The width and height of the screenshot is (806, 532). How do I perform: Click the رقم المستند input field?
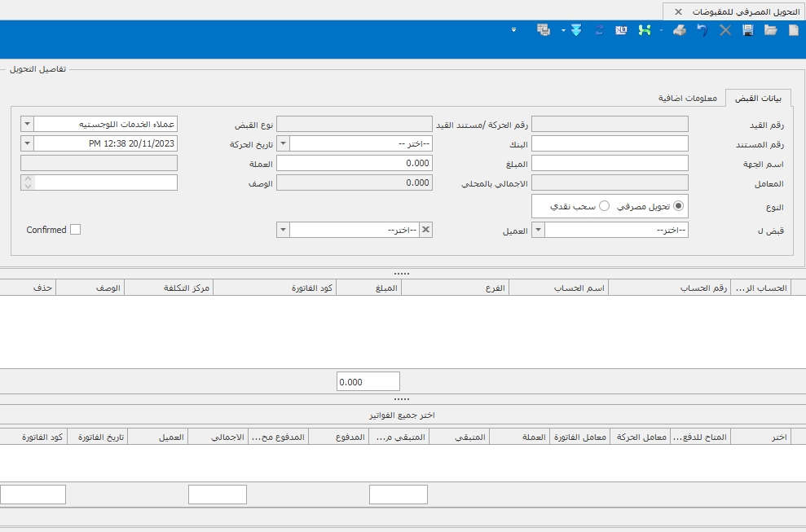[x=610, y=143]
